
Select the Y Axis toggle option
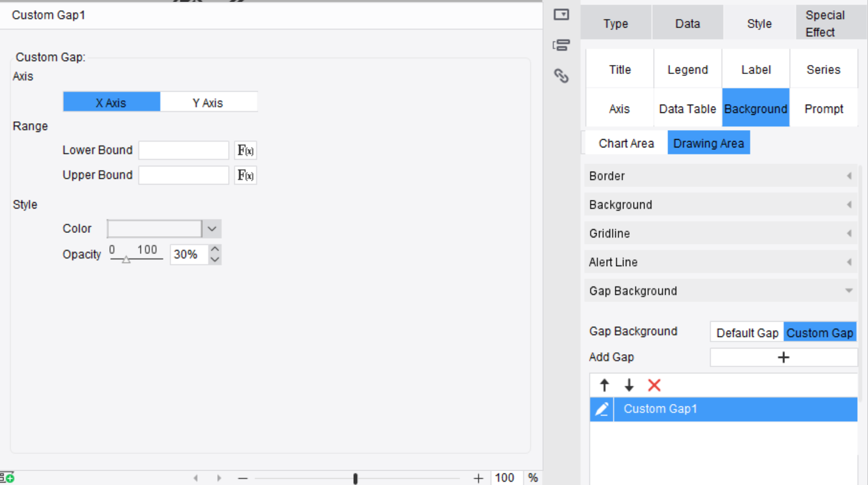[x=208, y=102]
